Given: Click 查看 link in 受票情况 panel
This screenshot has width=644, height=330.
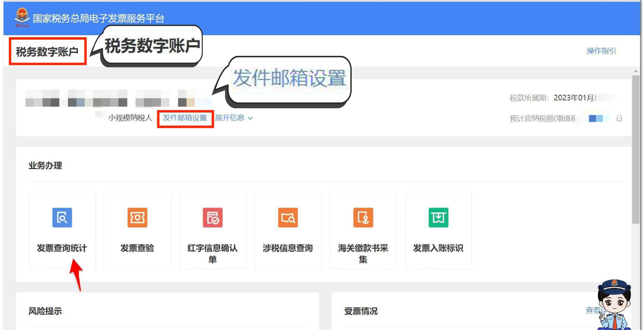Looking at the screenshot, I should 593,310.
